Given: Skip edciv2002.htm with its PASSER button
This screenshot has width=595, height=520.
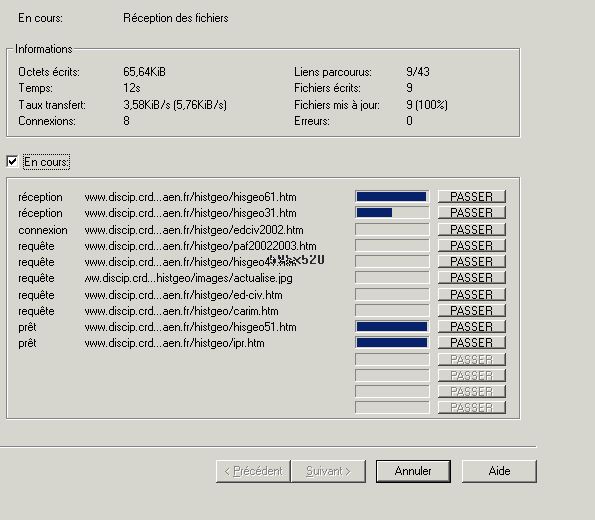Looking at the screenshot, I should point(472,229).
